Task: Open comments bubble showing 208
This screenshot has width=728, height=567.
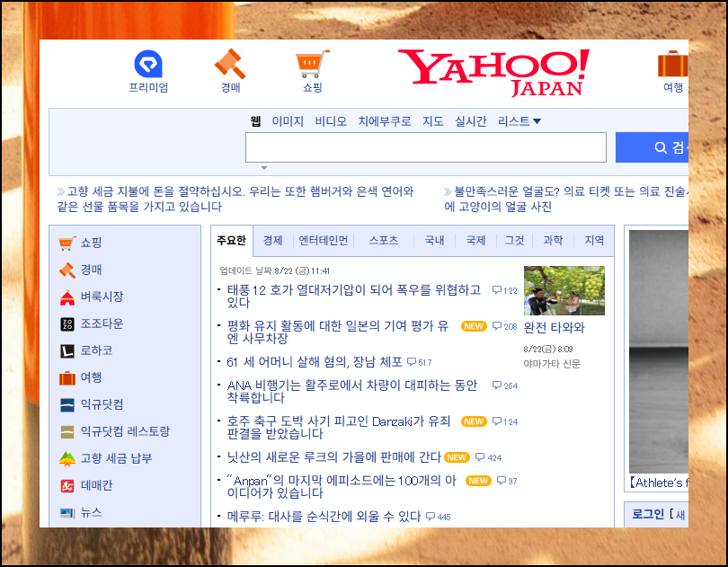Action: pos(505,326)
